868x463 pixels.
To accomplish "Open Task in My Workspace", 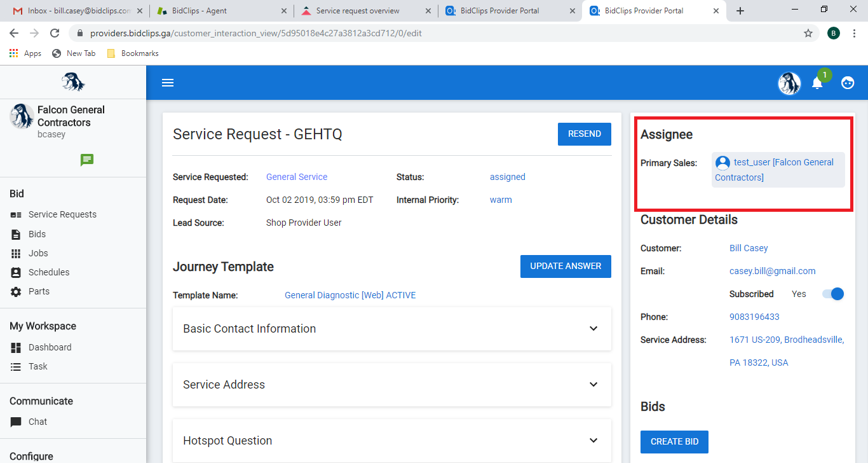I will click(38, 366).
